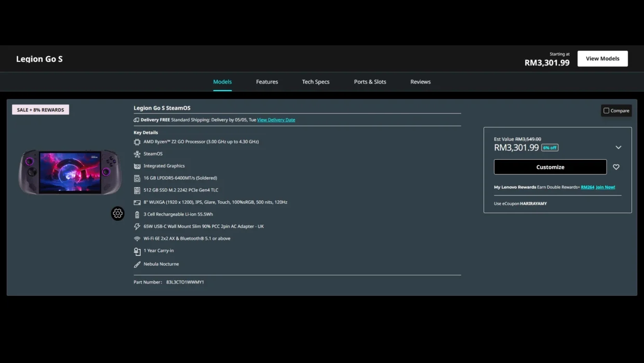Image resolution: width=644 pixels, height=363 pixels.
Task: Open the Features tab
Action: 267,82
